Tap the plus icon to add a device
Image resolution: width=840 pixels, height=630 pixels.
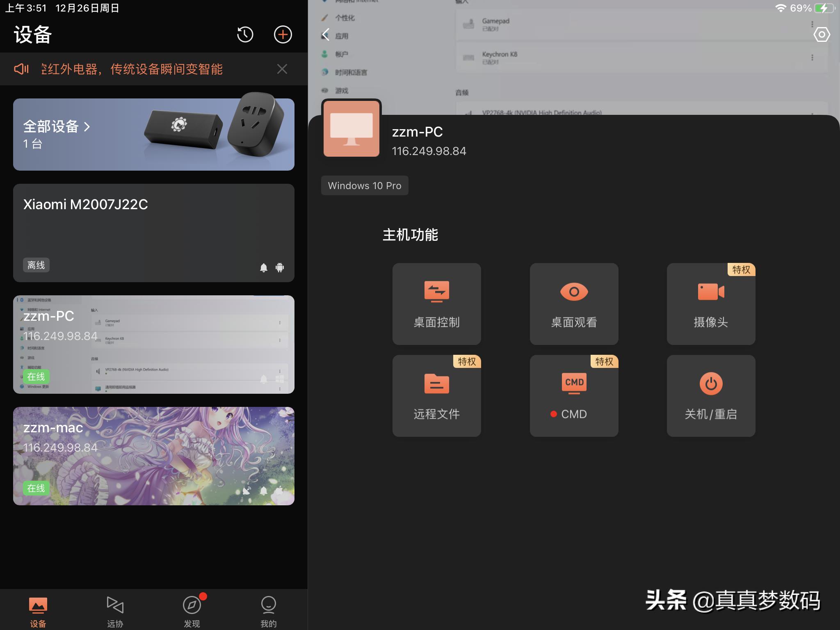283,35
